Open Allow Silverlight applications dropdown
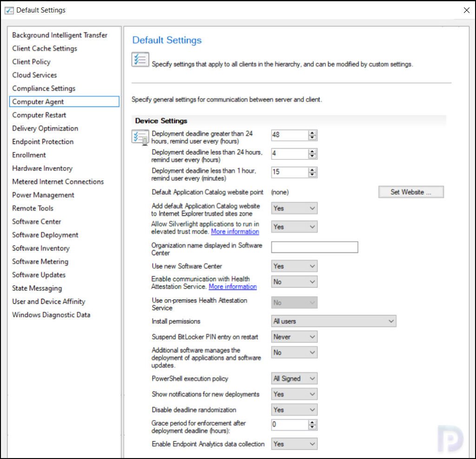476x459 pixels. tap(294, 227)
